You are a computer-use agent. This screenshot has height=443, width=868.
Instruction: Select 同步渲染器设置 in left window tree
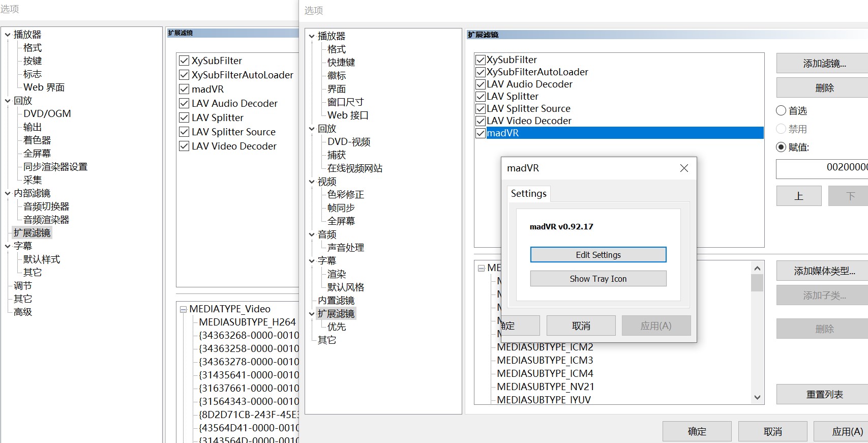55,166
